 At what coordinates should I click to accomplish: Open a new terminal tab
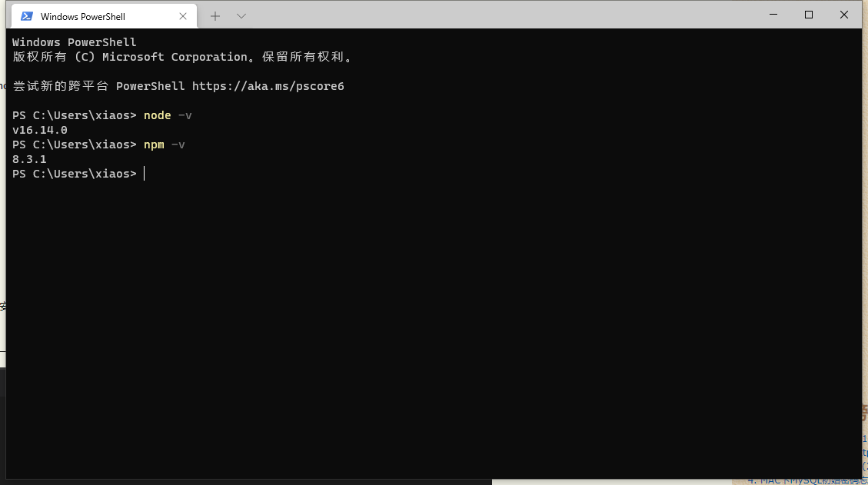coord(215,16)
